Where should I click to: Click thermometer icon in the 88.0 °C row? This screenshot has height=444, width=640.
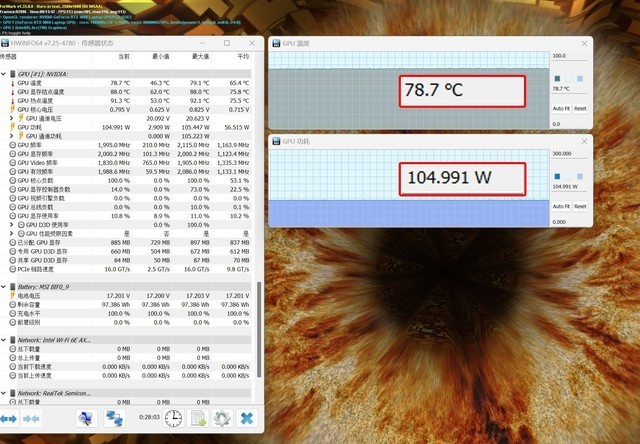[x=12, y=92]
